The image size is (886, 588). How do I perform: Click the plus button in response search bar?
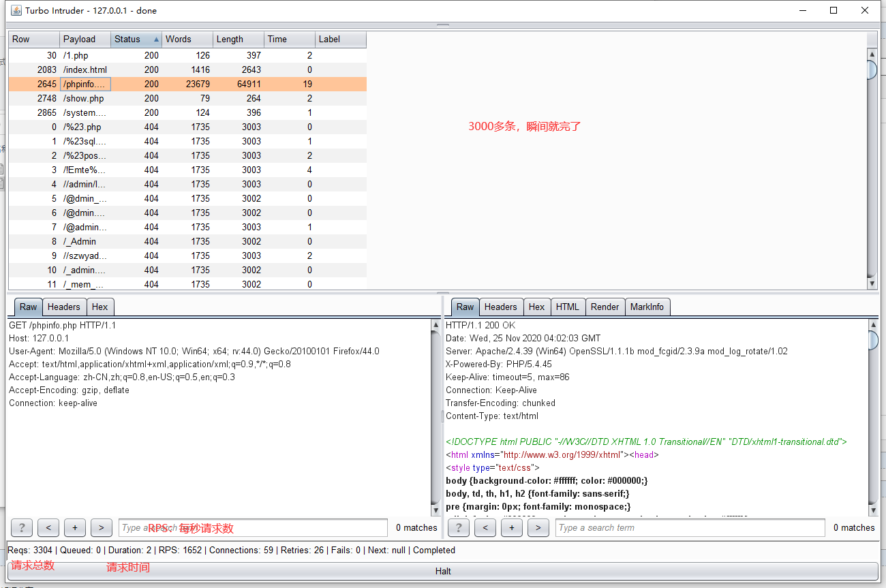(x=512, y=527)
